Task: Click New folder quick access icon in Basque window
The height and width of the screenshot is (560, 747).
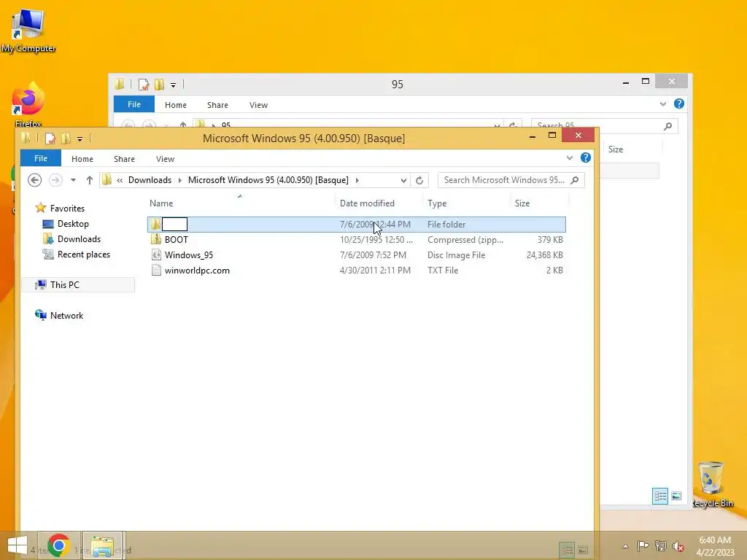Action: (66, 139)
